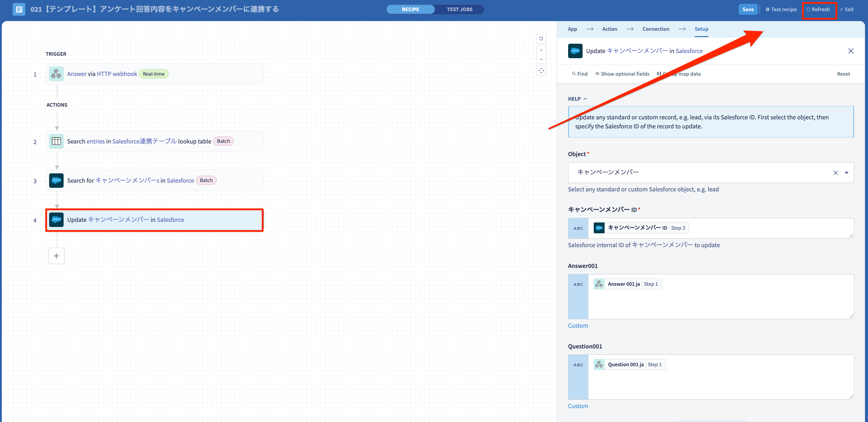Select step 1 Answer via HTTP webhook

click(155, 74)
